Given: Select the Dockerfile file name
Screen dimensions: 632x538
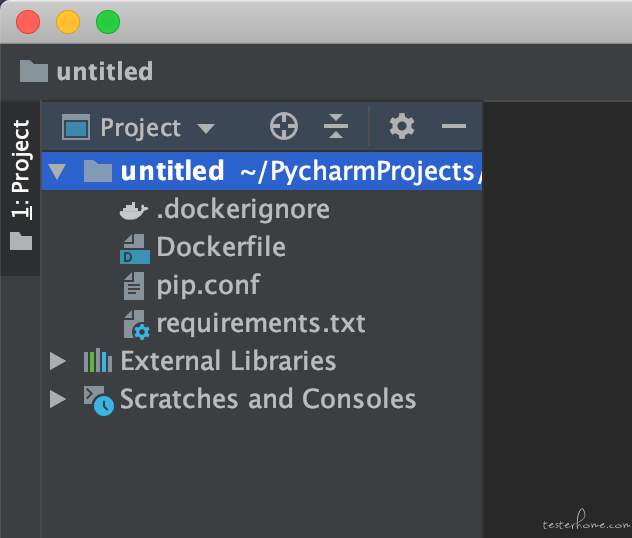Looking at the screenshot, I should [x=221, y=247].
